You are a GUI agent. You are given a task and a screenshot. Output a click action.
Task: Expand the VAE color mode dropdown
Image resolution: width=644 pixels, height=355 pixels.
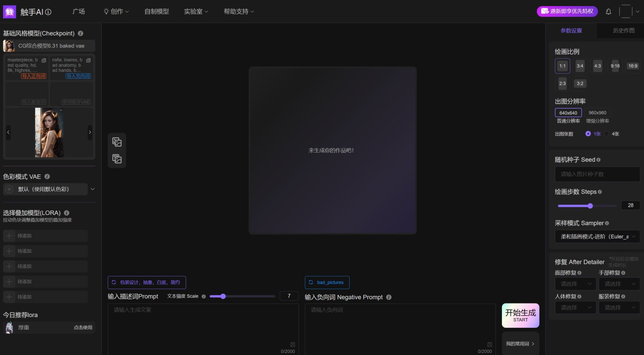[92, 189]
